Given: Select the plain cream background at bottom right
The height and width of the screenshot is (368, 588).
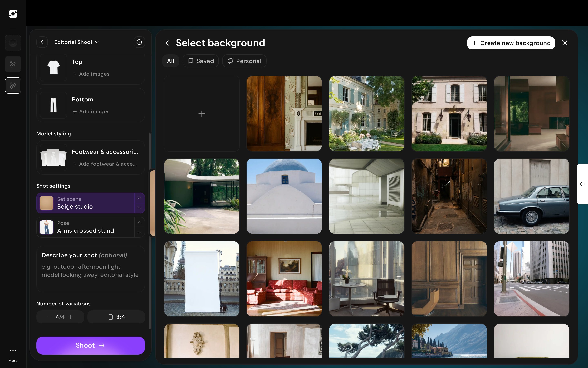Looking at the screenshot, I should coord(532,341).
